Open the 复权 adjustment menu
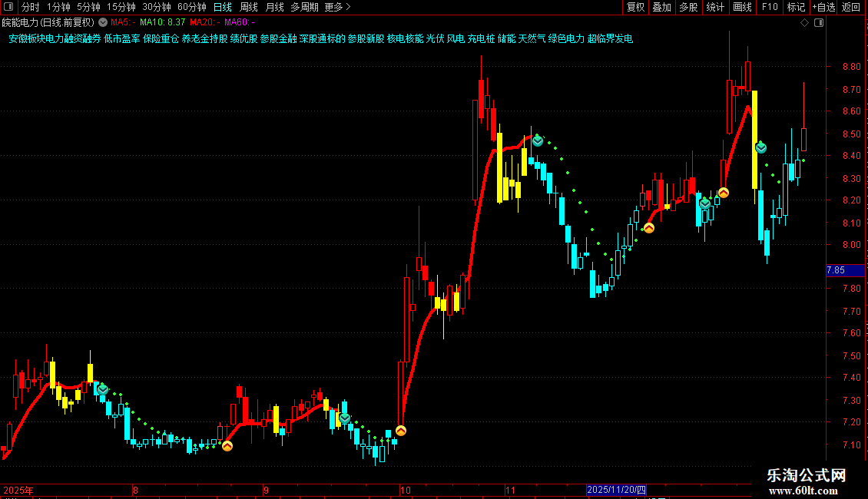This screenshot has height=499, width=868. tap(635, 7)
